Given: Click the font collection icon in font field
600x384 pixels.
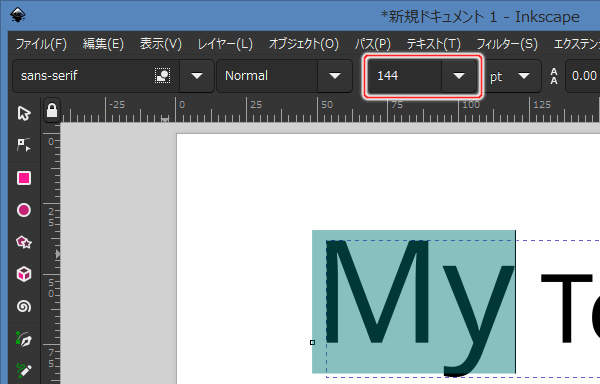Looking at the screenshot, I should tap(163, 76).
